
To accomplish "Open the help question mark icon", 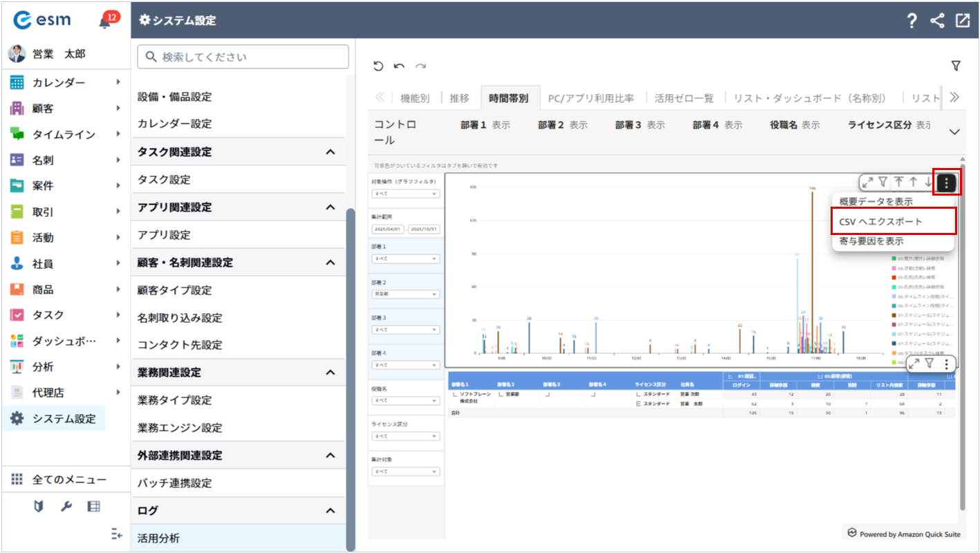I will pos(912,21).
